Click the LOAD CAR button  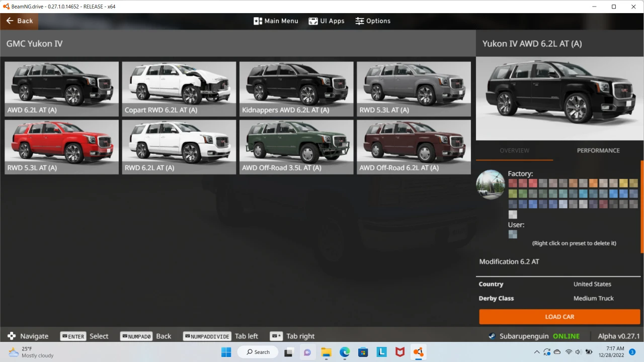click(x=559, y=317)
